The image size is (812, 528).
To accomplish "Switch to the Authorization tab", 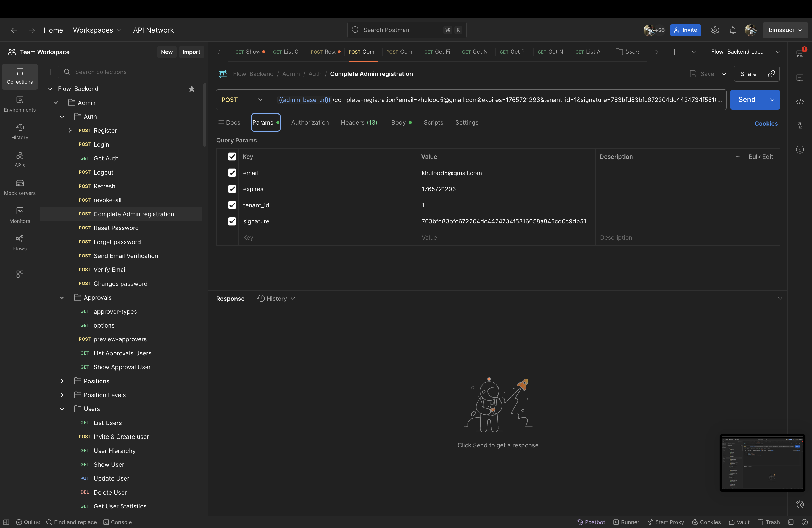I will tap(310, 122).
